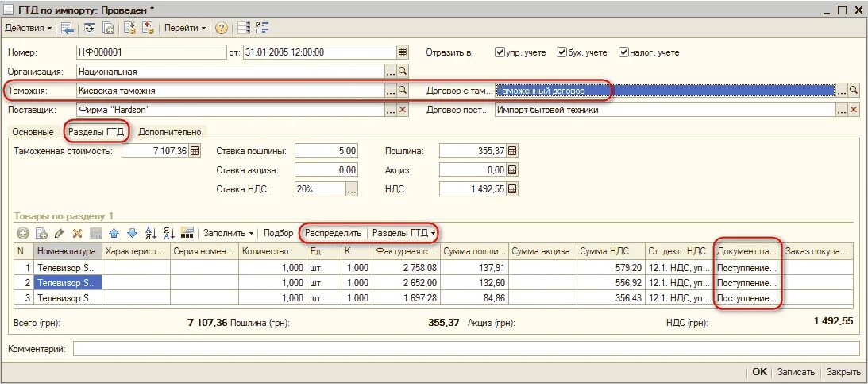Image resolution: width=868 pixels, height=384 pixels.
Task: Open calculator for the Акциз field
Action: click(512, 170)
